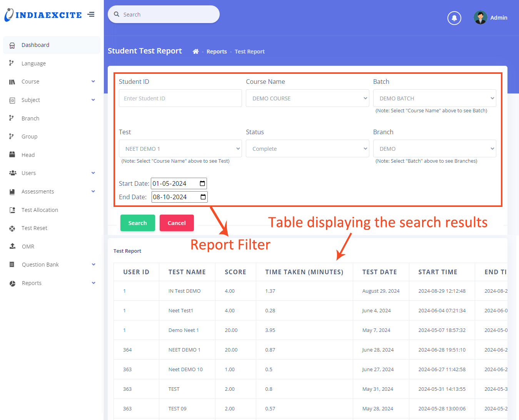519x420 pixels.
Task: Open the Batch dropdown showing DEMO BATCH
Action: click(x=434, y=98)
